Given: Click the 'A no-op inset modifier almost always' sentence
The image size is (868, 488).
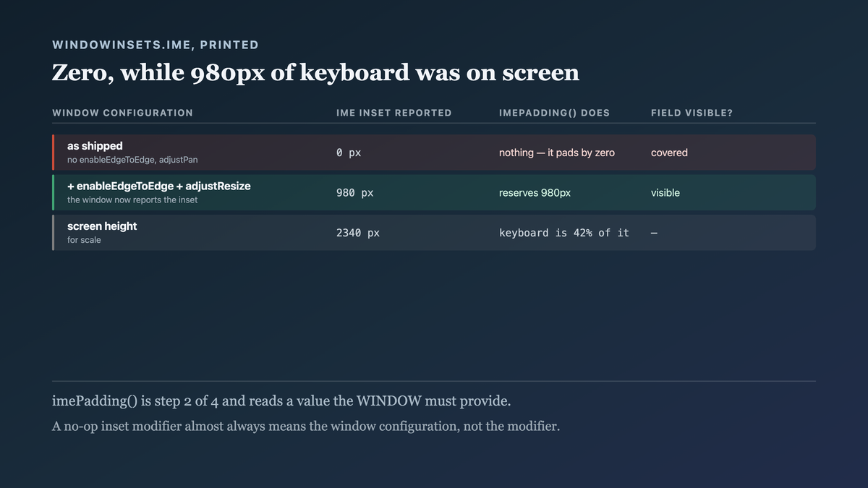Looking at the screenshot, I should (306, 427).
